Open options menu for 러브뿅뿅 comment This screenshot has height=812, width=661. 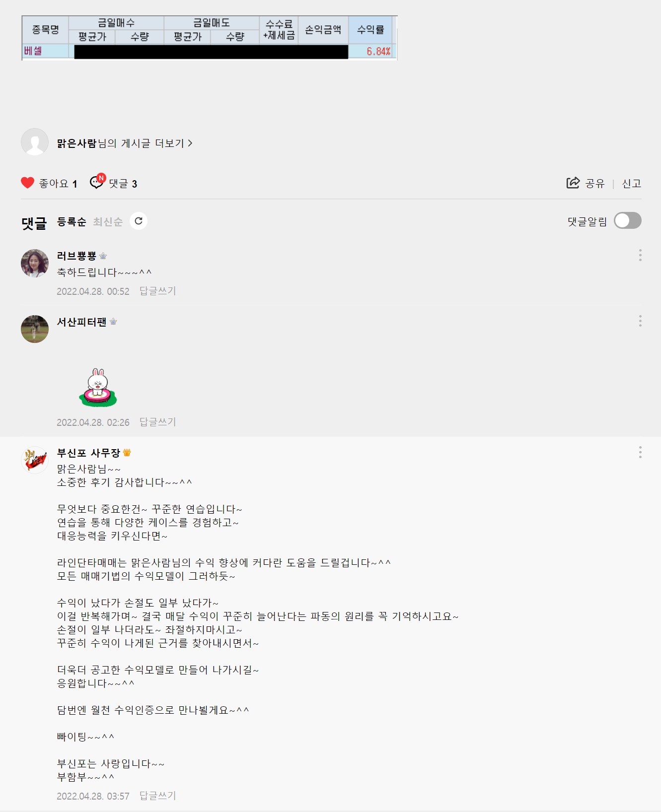(640, 255)
